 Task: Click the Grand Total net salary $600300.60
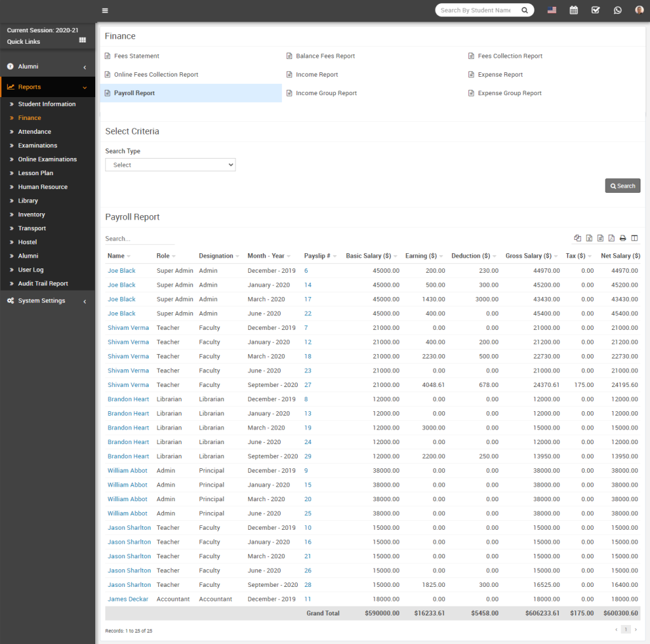(621, 614)
